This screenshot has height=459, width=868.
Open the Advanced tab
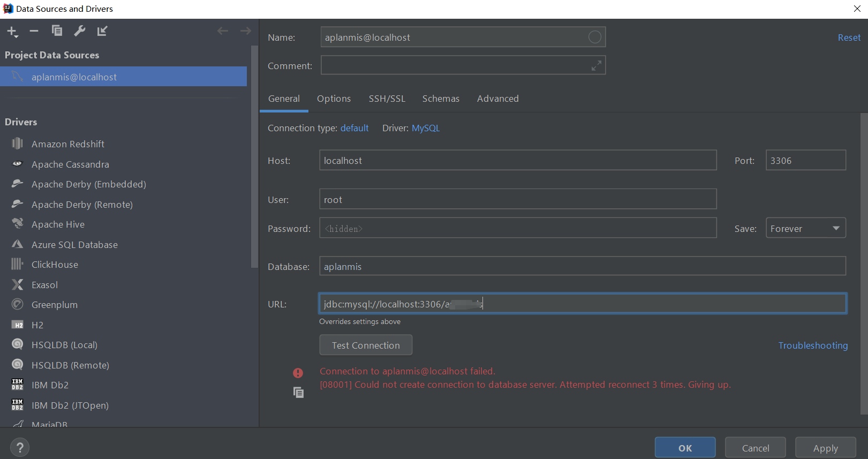498,99
